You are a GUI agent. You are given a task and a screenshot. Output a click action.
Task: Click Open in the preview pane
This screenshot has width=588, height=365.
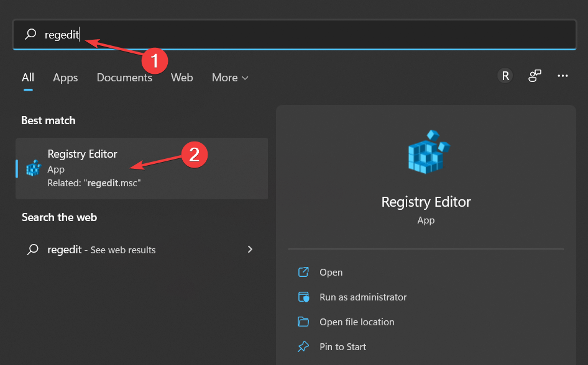point(331,272)
